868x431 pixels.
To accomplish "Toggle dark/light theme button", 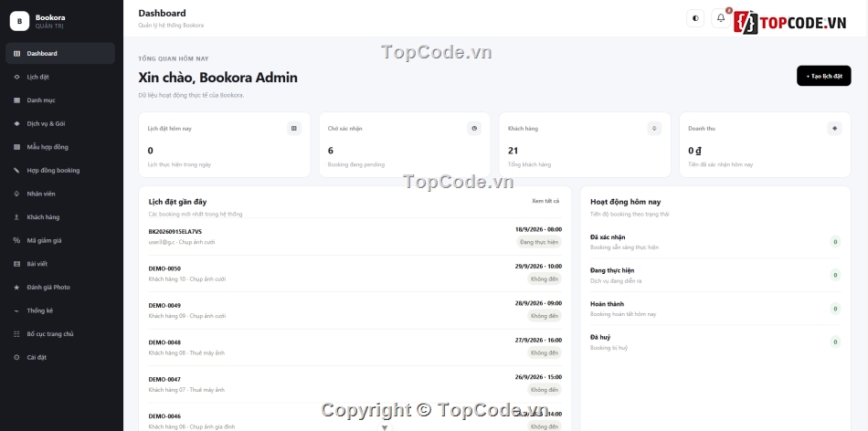I will pos(695,18).
